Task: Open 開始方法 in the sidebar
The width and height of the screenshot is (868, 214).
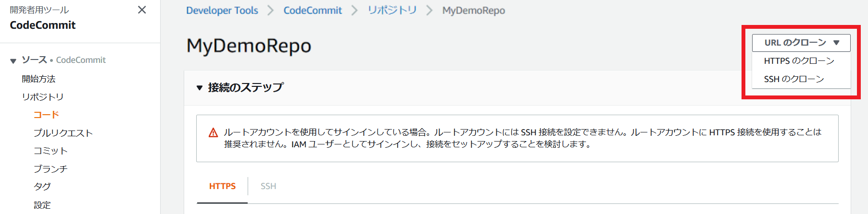Action: click(x=38, y=79)
